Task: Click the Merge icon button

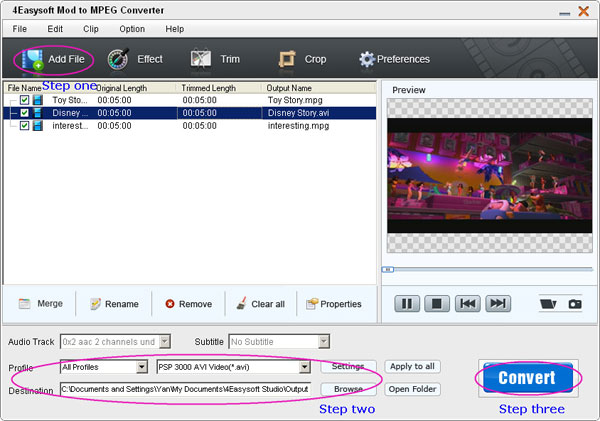Action: pos(24,304)
